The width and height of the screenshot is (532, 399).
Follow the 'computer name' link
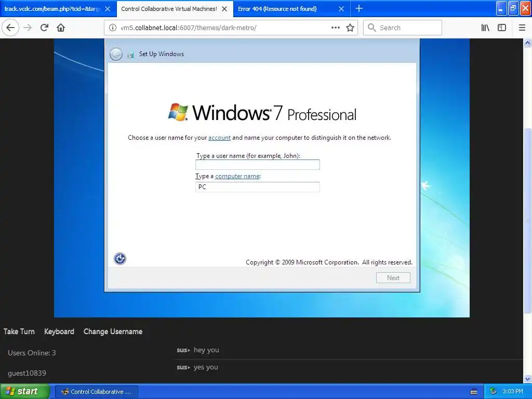coord(237,176)
